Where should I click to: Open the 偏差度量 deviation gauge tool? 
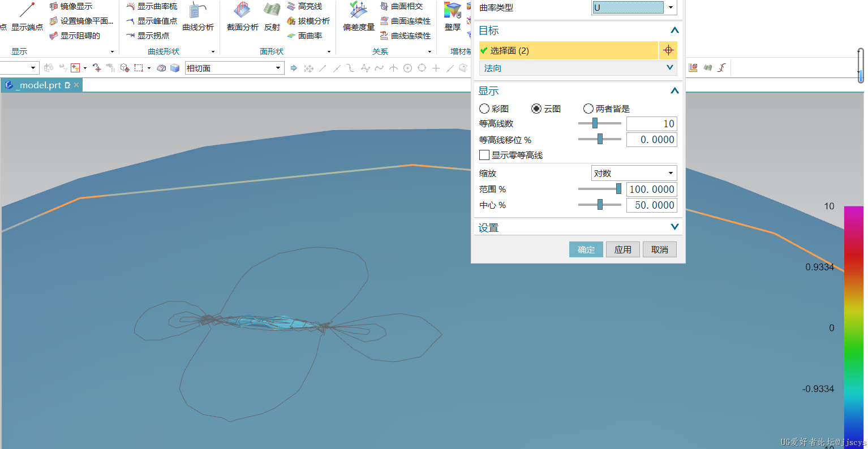click(x=359, y=16)
